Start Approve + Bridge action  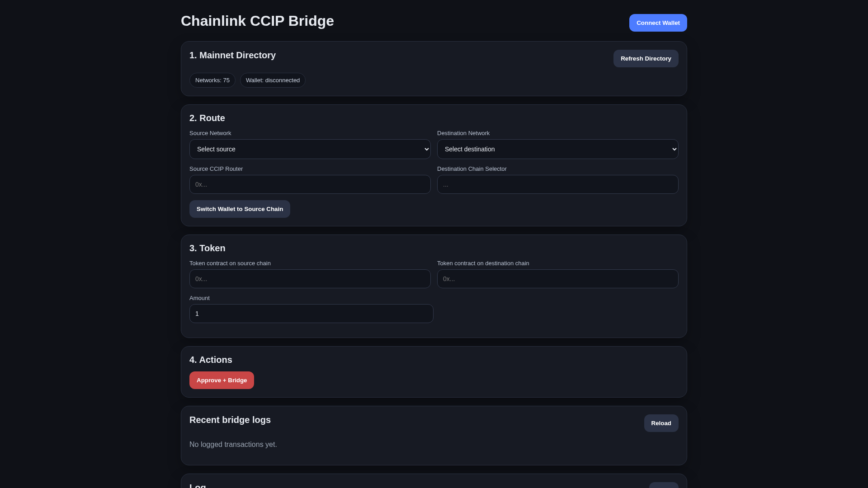click(x=222, y=380)
